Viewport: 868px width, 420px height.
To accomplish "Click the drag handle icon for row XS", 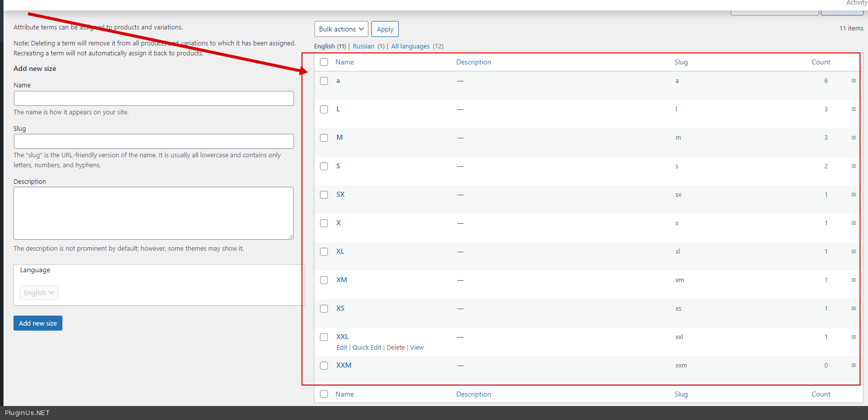I will coord(854,309).
